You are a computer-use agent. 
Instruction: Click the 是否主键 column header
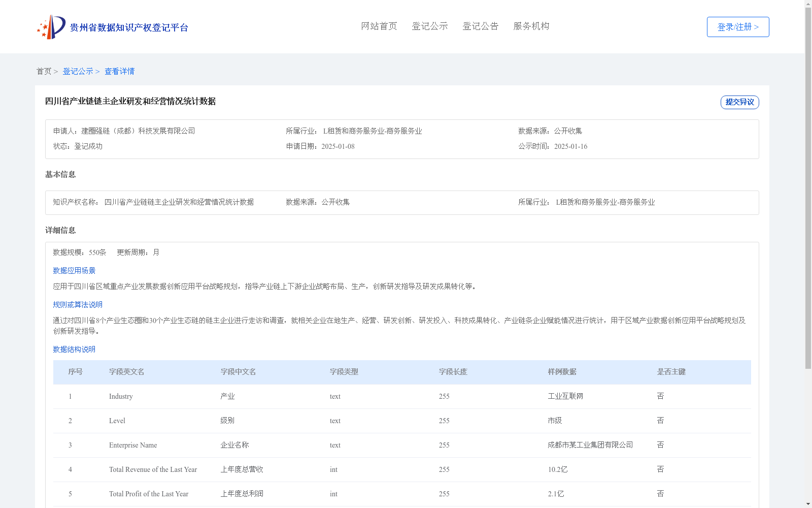coord(671,372)
